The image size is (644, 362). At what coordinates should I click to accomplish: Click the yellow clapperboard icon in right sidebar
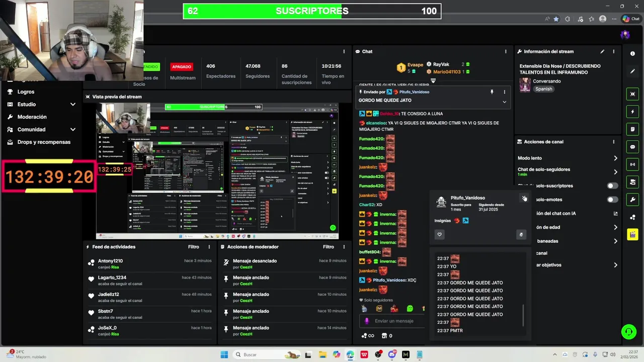tap(632, 235)
